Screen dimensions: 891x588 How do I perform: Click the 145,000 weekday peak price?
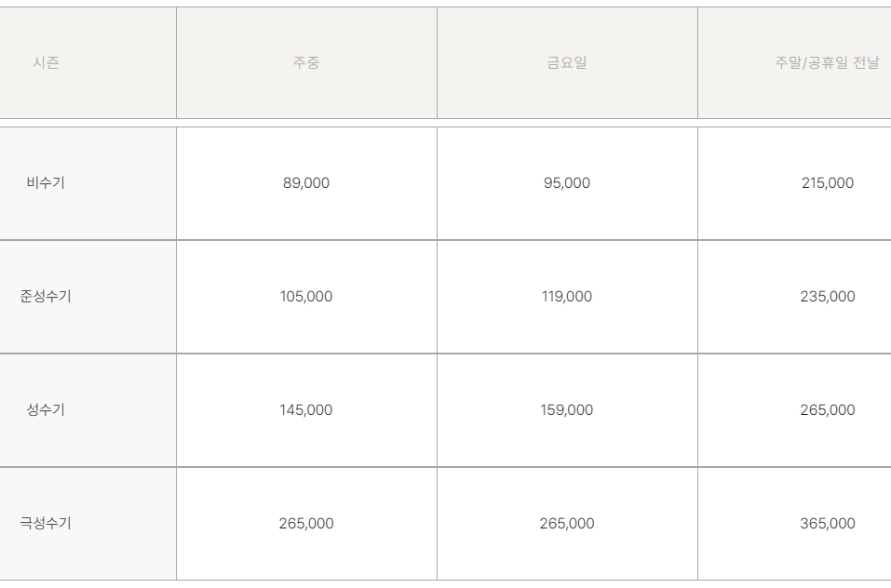[306, 409]
